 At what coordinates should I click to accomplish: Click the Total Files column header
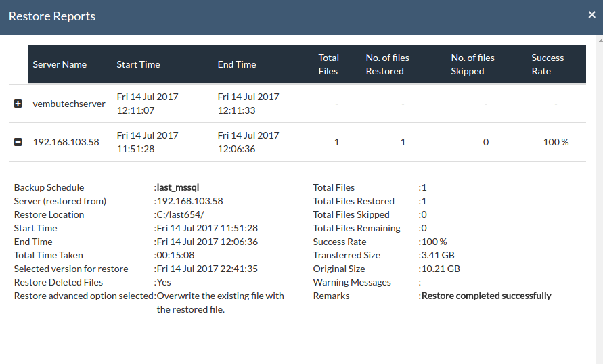[x=328, y=64]
